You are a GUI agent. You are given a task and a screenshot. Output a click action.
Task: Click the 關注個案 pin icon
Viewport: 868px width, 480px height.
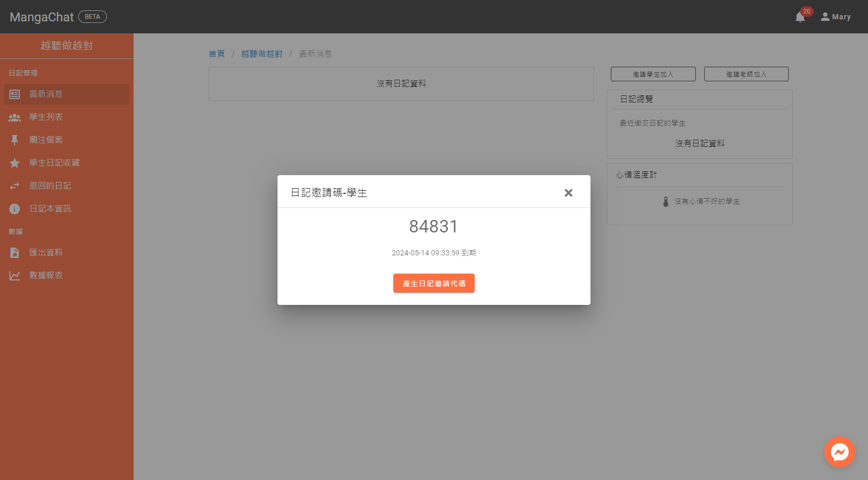[x=15, y=140]
